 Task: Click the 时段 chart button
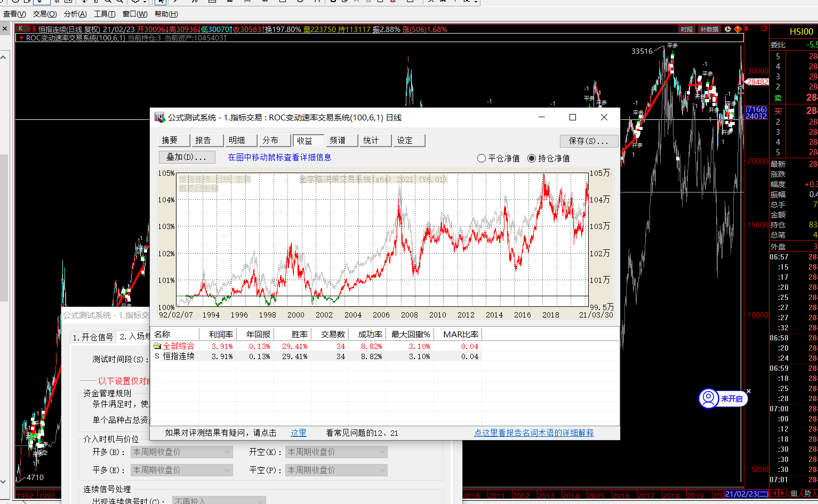pos(687,29)
